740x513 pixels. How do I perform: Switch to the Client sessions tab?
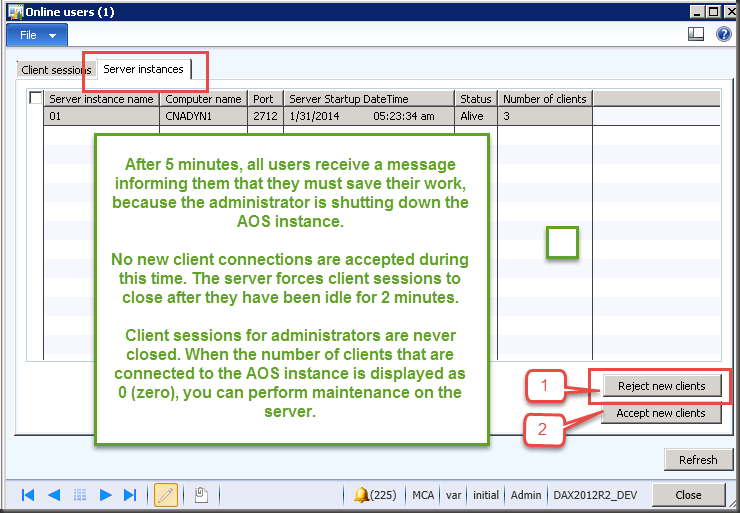pos(56,70)
